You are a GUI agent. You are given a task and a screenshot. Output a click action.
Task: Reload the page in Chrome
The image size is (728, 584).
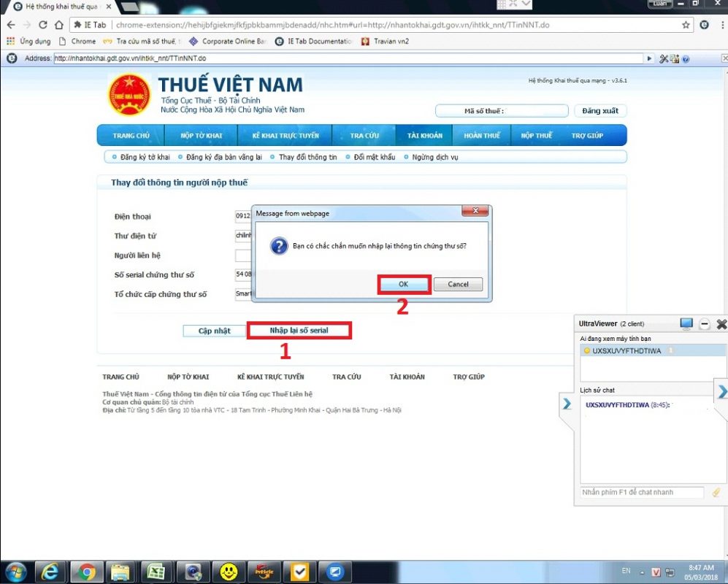tap(42, 25)
